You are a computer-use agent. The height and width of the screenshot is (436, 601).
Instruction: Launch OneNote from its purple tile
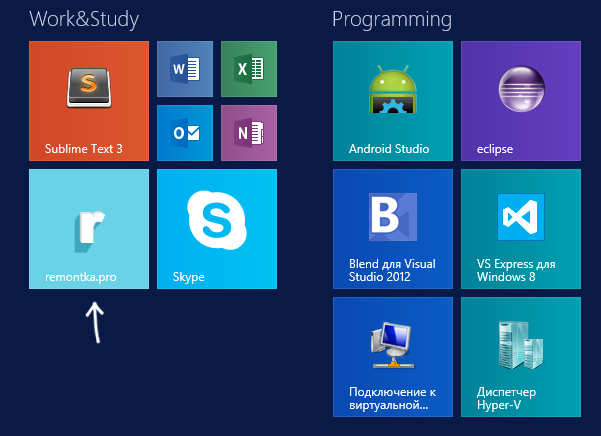pyautogui.click(x=249, y=133)
